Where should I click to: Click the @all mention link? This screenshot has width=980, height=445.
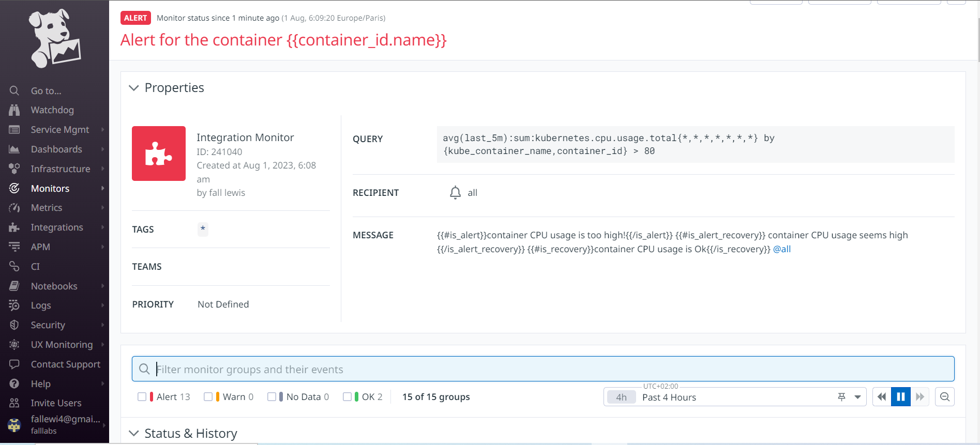781,249
